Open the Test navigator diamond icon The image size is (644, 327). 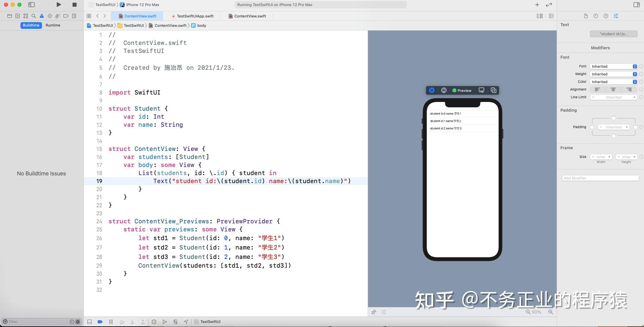click(x=50, y=16)
